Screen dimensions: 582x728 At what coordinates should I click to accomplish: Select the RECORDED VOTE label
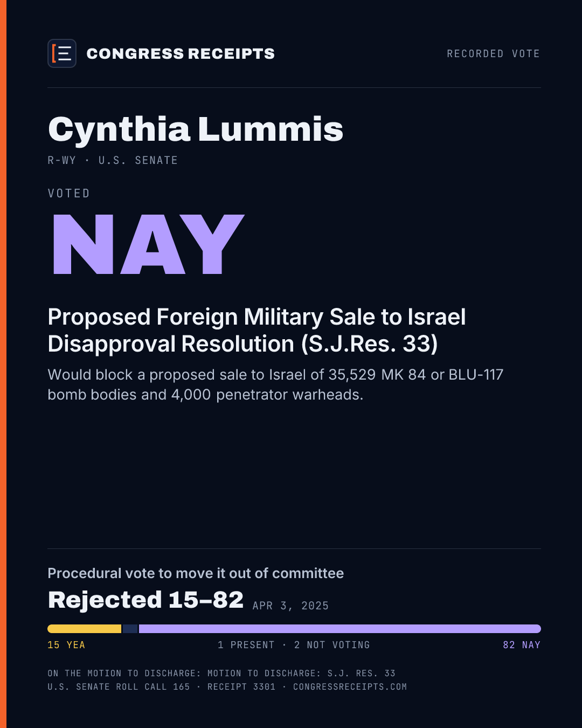point(493,53)
